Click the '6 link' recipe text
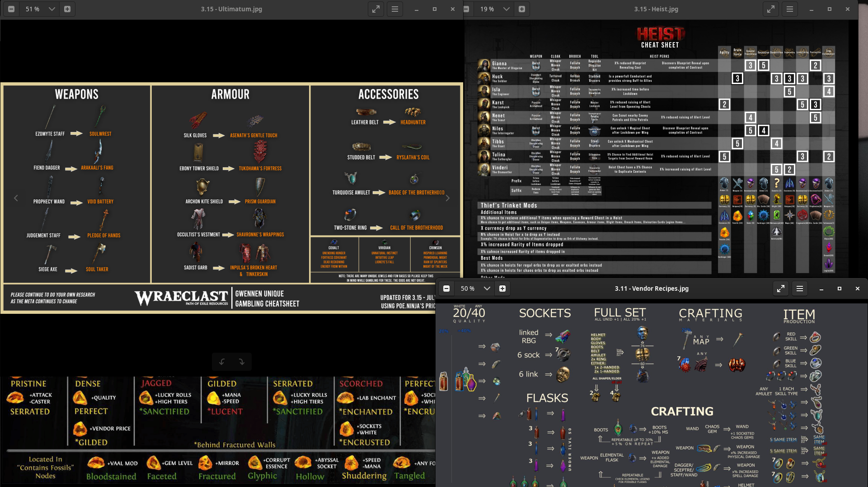The height and width of the screenshot is (487, 868). point(529,374)
